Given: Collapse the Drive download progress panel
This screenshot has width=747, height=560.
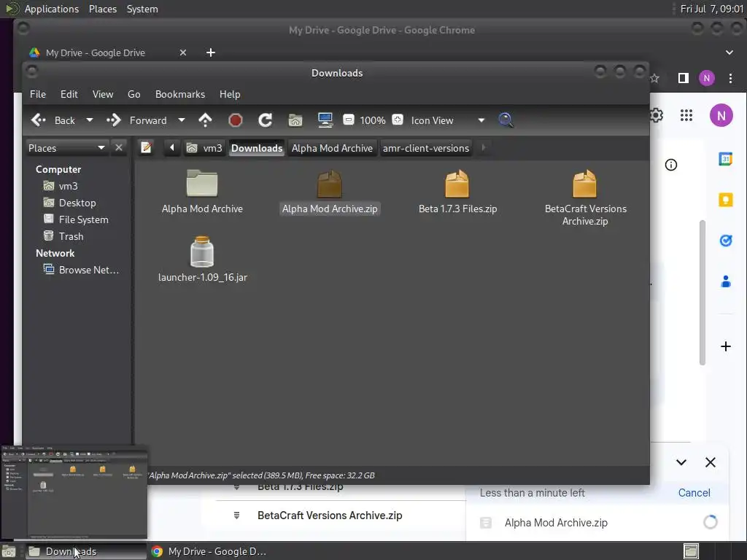Looking at the screenshot, I should pyautogui.click(x=681, y=462).
